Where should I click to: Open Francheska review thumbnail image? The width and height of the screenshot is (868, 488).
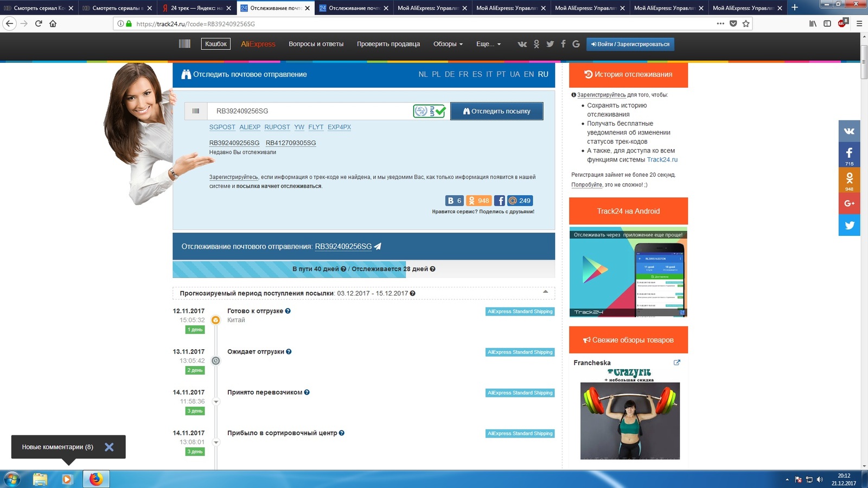pyautogui.click(x=630, y=414)
